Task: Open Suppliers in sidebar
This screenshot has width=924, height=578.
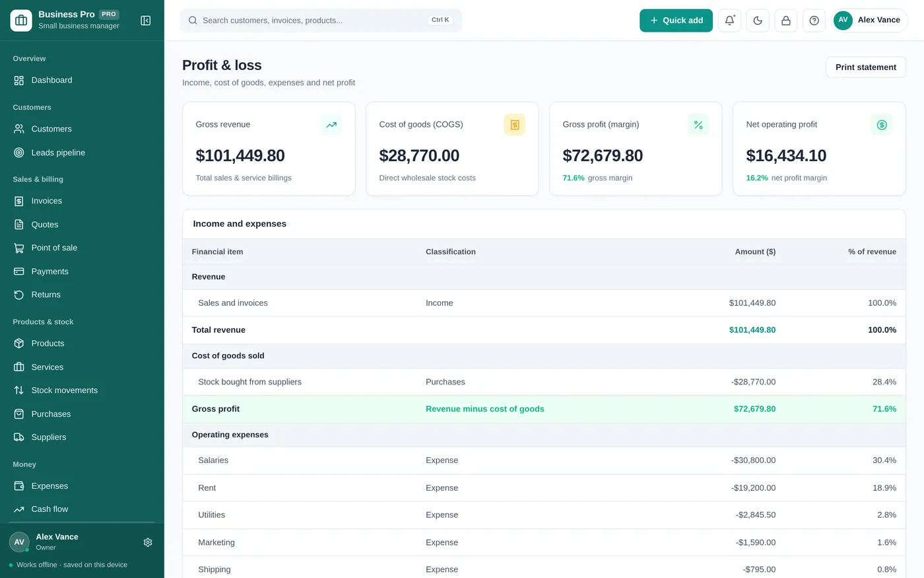Action: (x=82, y=437)
